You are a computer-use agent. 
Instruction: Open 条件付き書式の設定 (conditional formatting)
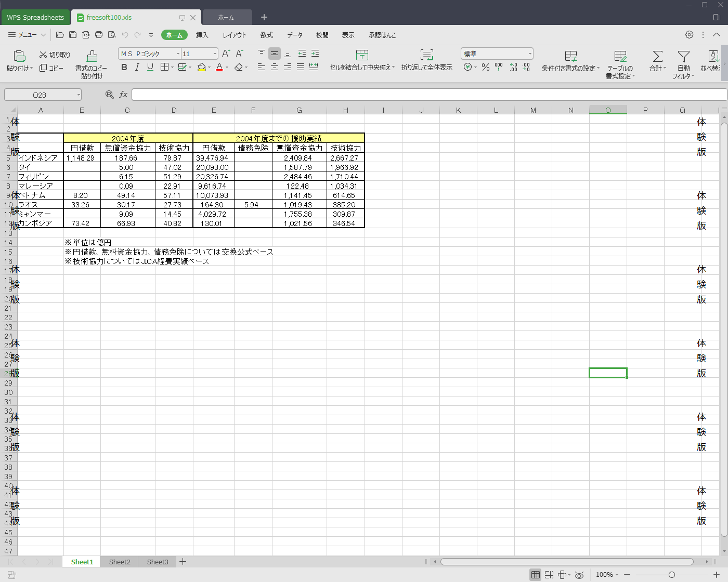tap(570, 62)
